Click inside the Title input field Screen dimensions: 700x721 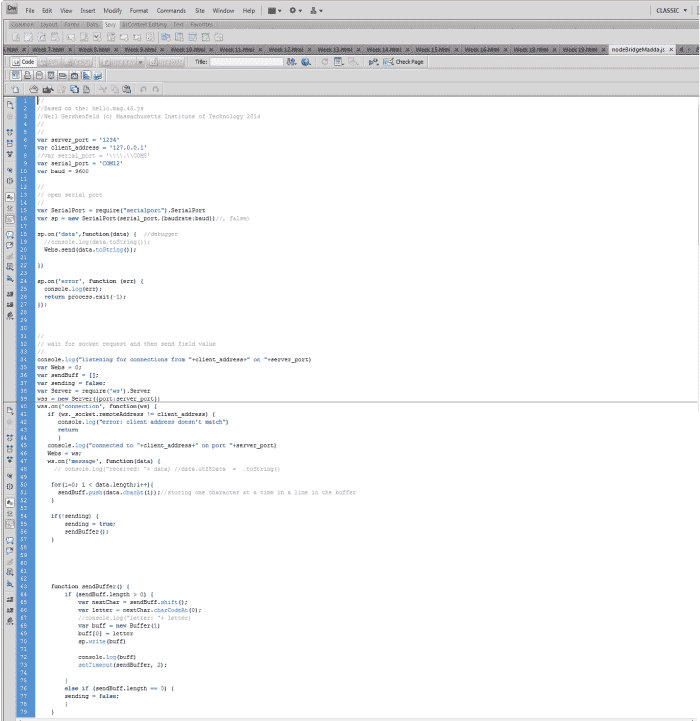246,62
